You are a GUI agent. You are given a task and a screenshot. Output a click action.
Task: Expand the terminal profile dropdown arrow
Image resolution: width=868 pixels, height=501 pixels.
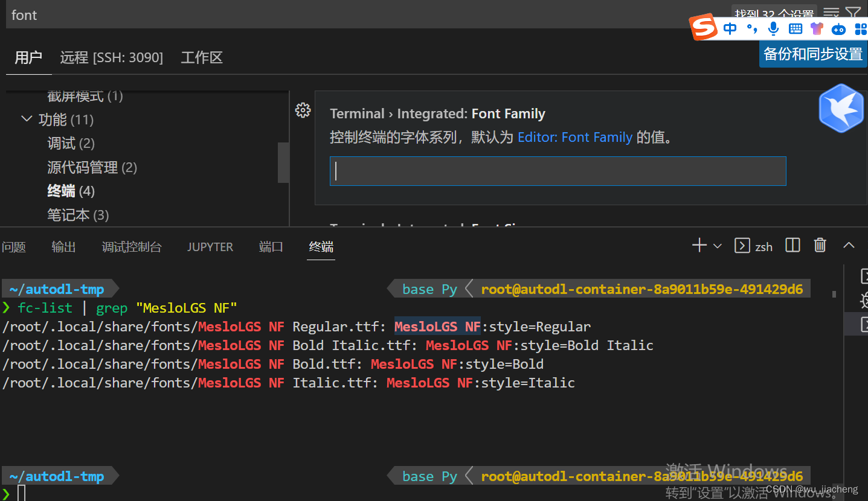coord(717,245)
